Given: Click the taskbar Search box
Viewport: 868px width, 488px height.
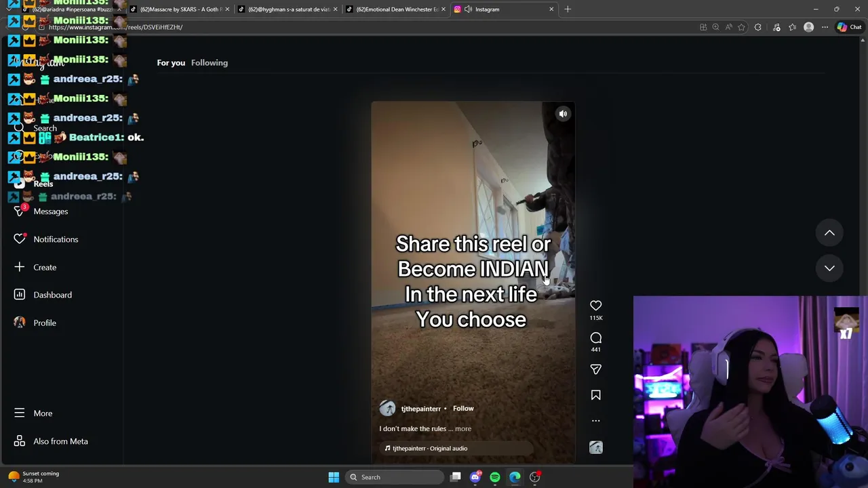Looking at the screenshot, I should point(395,477).
